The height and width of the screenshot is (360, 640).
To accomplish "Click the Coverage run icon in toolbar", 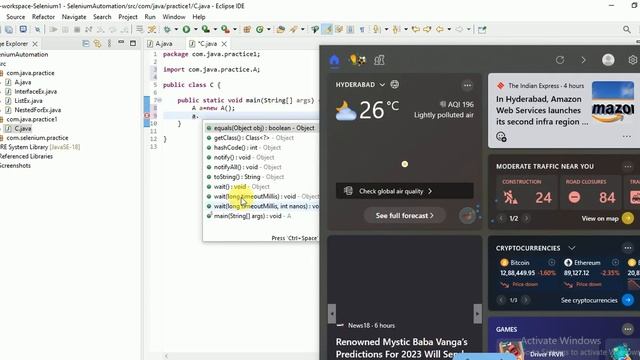I will click(206, 29).
